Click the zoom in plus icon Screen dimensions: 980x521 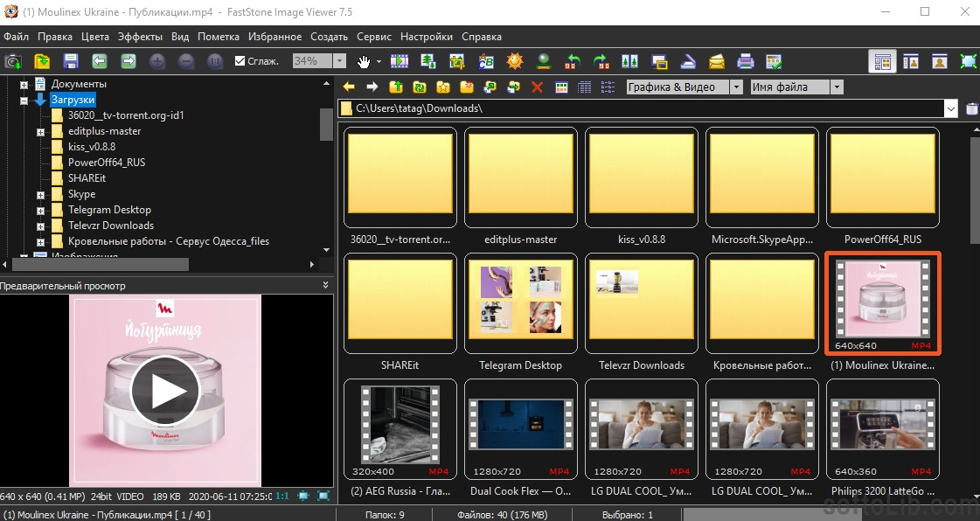point(156,61)
